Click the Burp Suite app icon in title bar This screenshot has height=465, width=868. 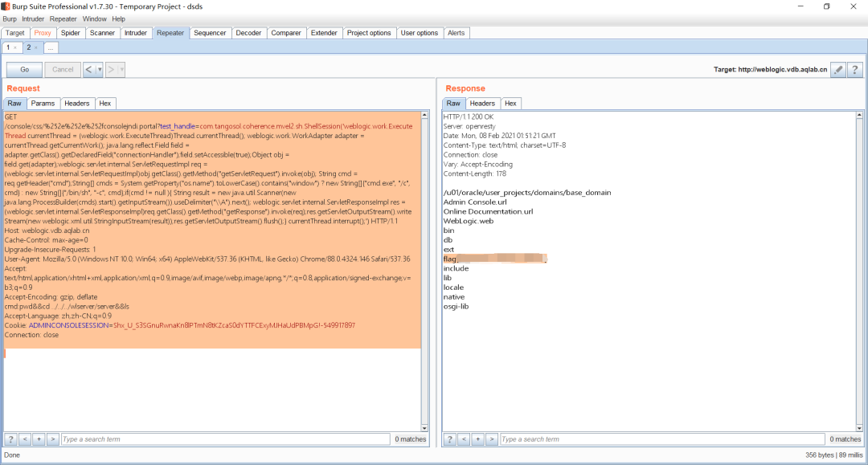pos(6,6)
